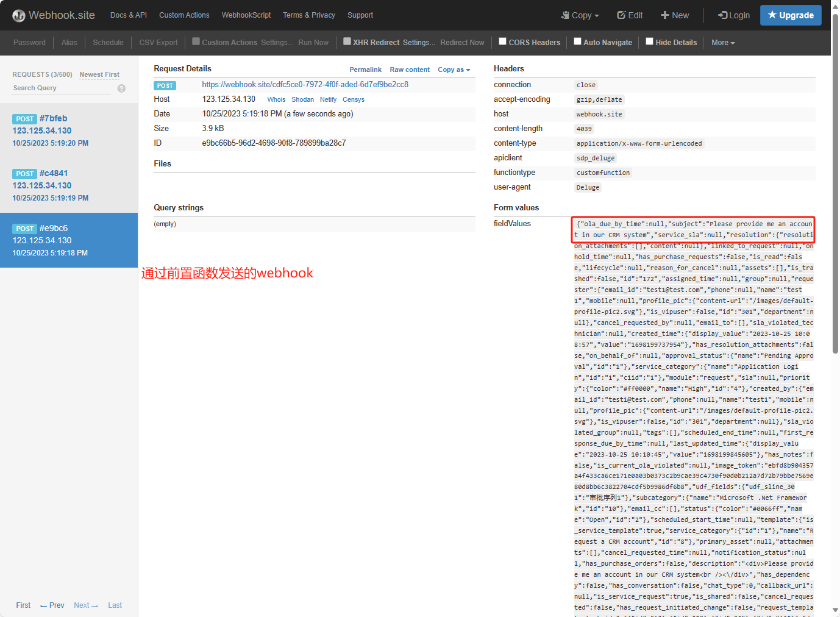Click the scrollbar down arrow
Viewport: 840px width, 617px height.
click(835, 610)
